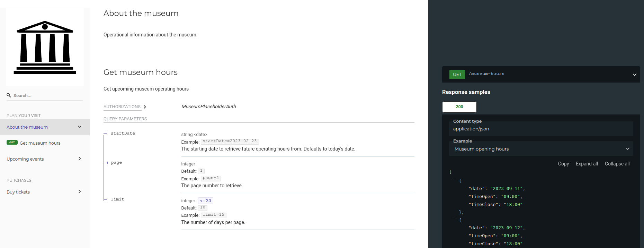Screen dimensions: 644x248
Task: Collapse the About the museum sidebar section
Action: point(80,127)
